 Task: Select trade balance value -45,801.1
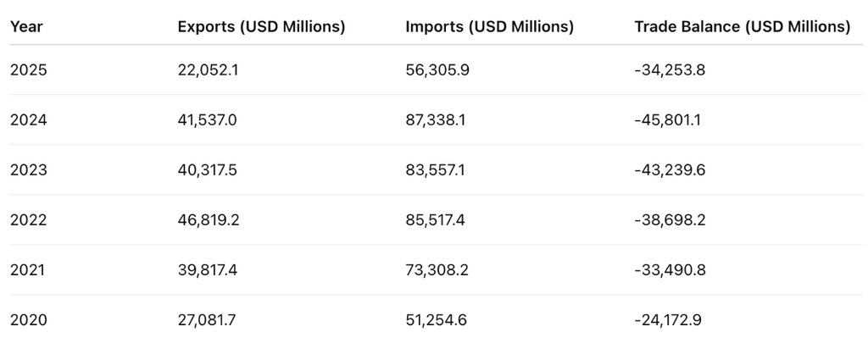668,120
